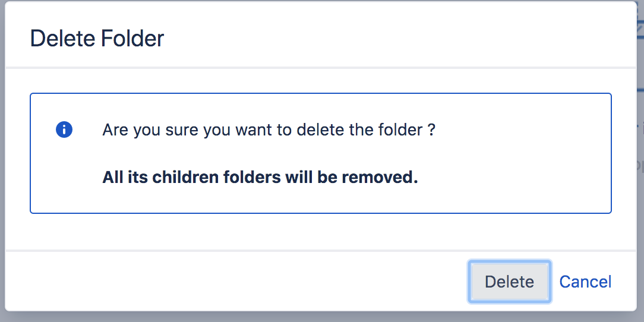644x322 pixels.
Task: Click the question mark ending the confirmation text
Action: [x=431, y=130]
